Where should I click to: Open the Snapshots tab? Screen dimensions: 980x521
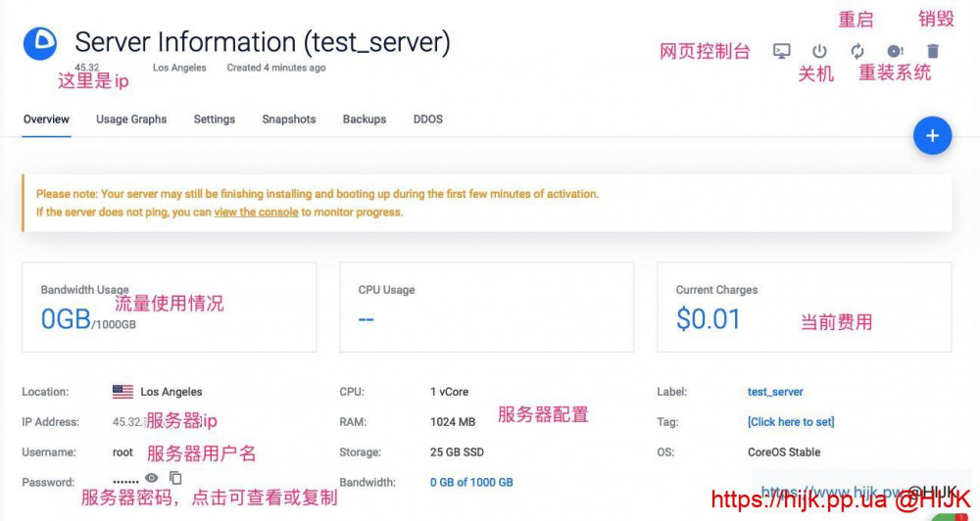coord(288,119)
